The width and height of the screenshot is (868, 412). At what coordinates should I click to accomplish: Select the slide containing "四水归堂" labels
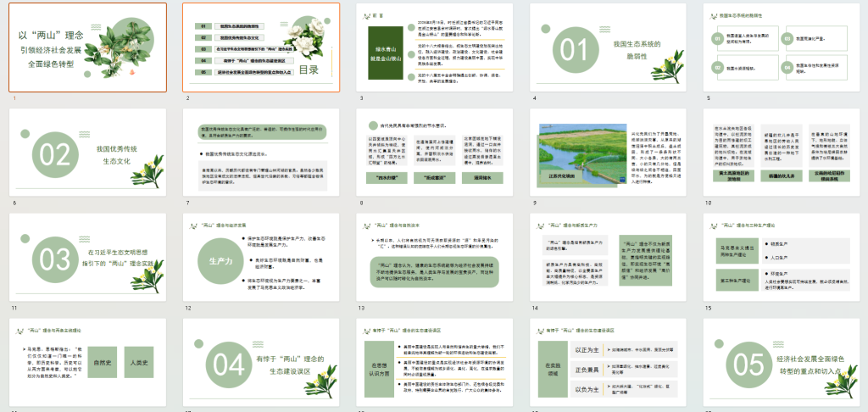pos(435,153)
